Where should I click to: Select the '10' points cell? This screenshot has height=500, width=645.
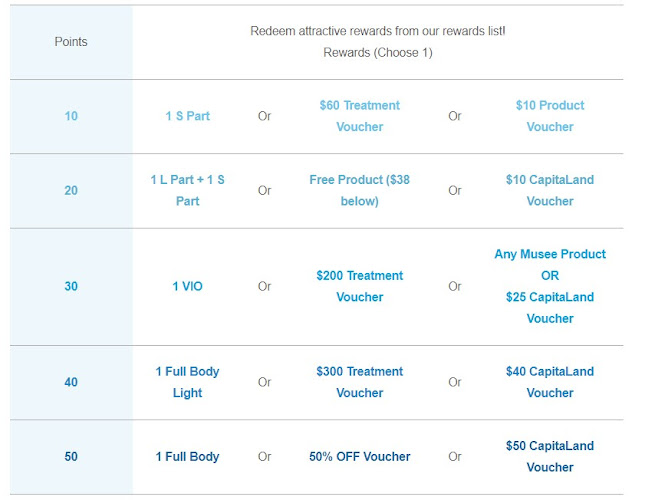[x=71, y=116]
